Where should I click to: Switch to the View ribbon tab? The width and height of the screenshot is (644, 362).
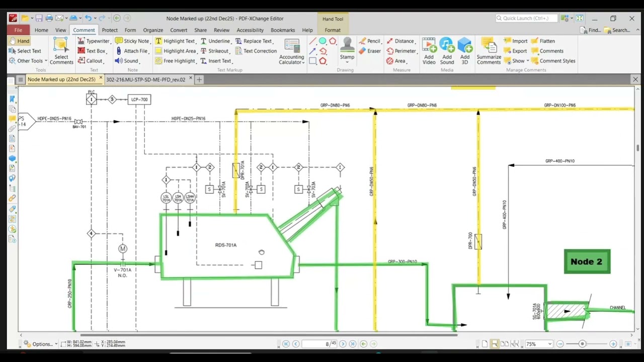[x=60, y=30]
